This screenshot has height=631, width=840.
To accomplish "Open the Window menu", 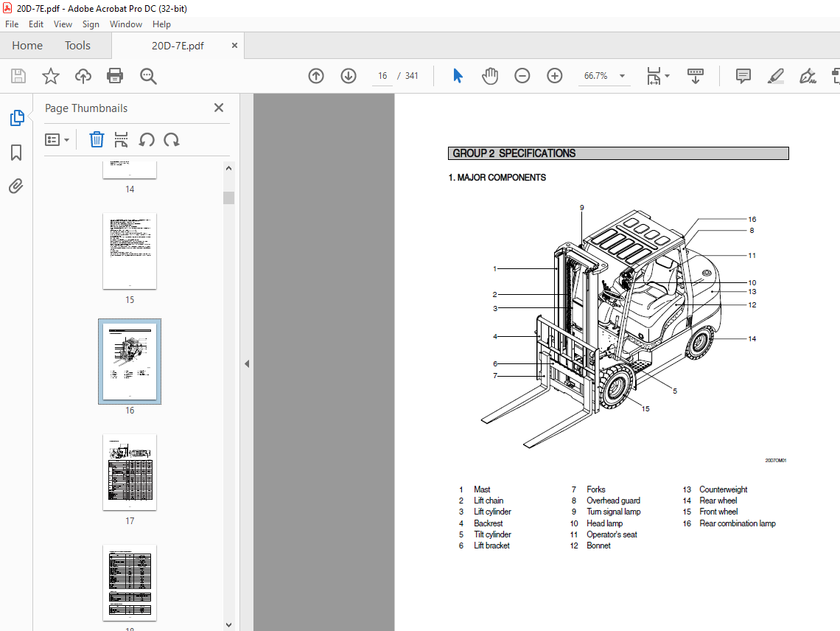I will coord(126,24).
